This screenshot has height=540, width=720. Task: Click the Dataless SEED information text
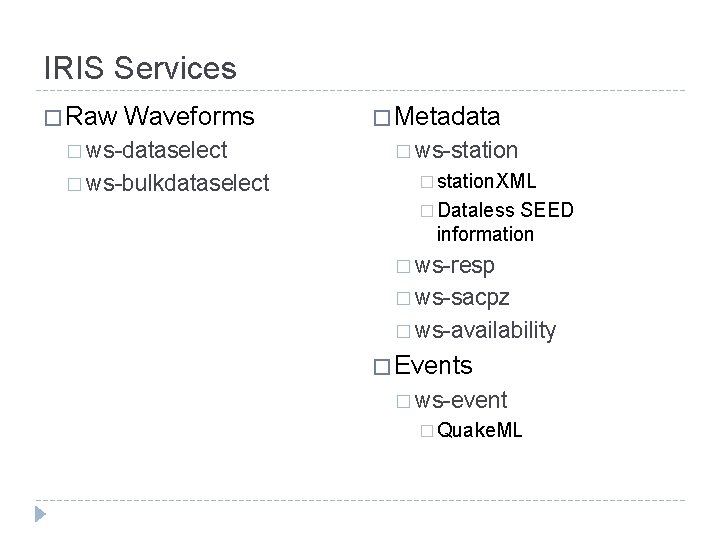(505, 222)
